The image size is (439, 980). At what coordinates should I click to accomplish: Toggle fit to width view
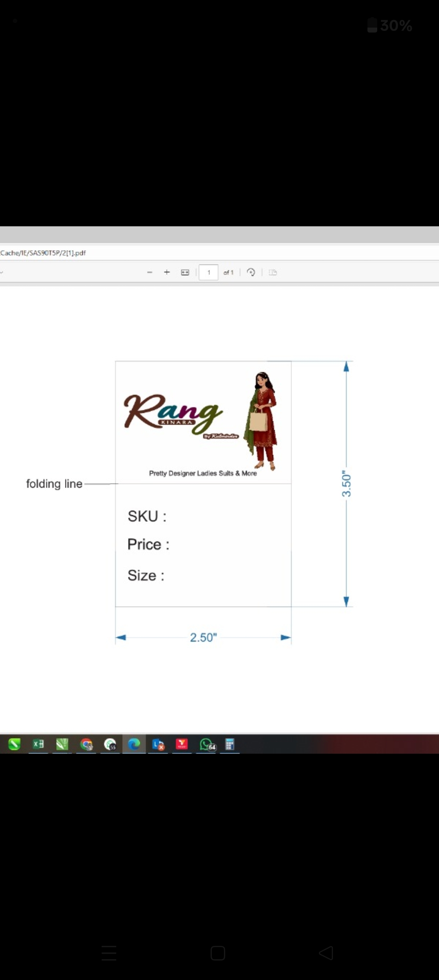coord(185,272)
